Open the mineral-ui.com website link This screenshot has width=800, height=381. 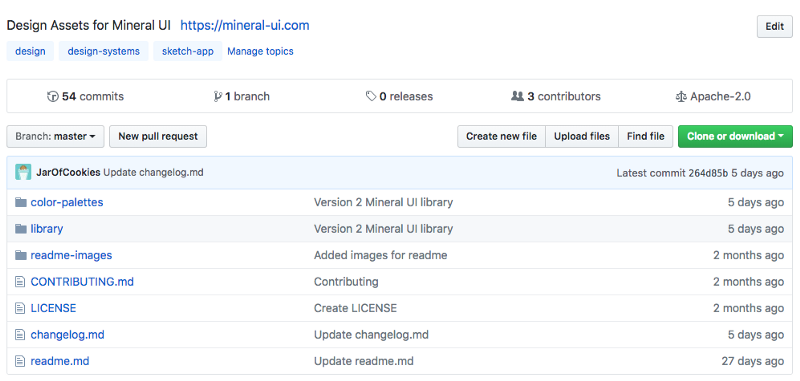pyautogui.click(x=245, y=26)
